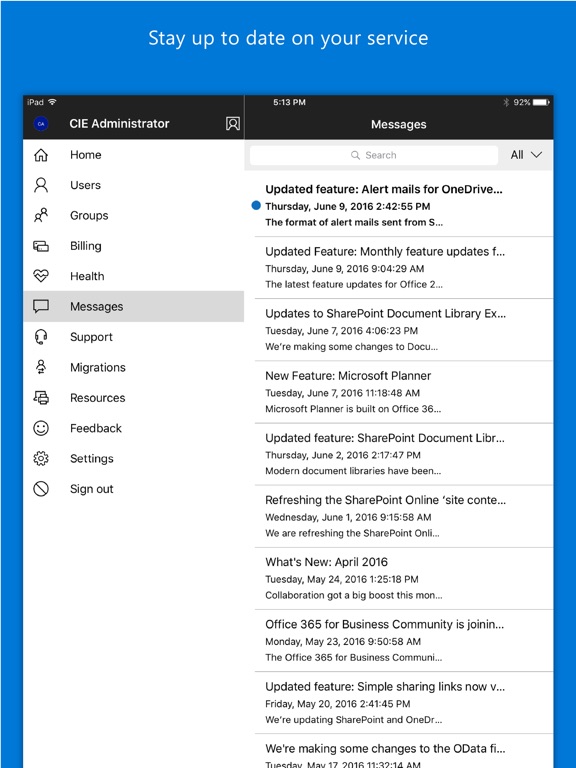Image resolution: width=576 pixels, height=768 pixels.
Task: Tap the profile card icon in header
Action: (x=233, y=123)
